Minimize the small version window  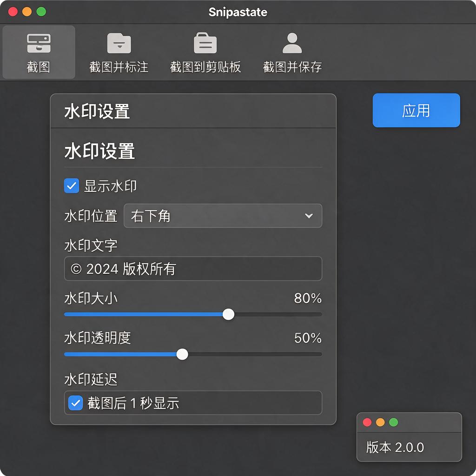pos(380,422)
